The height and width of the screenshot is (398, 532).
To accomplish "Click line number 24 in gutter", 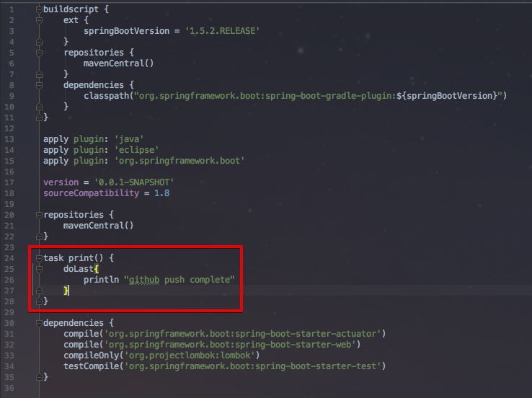I will point(9,258).
